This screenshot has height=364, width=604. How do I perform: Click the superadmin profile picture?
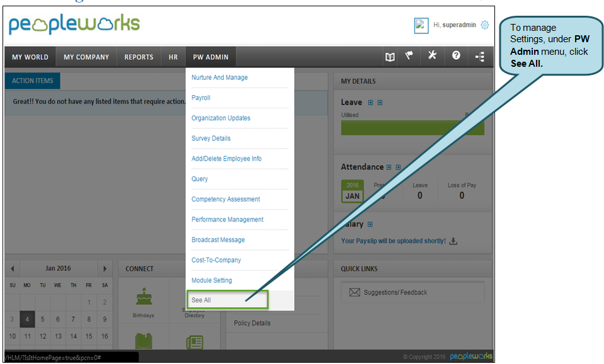(421, 25)
